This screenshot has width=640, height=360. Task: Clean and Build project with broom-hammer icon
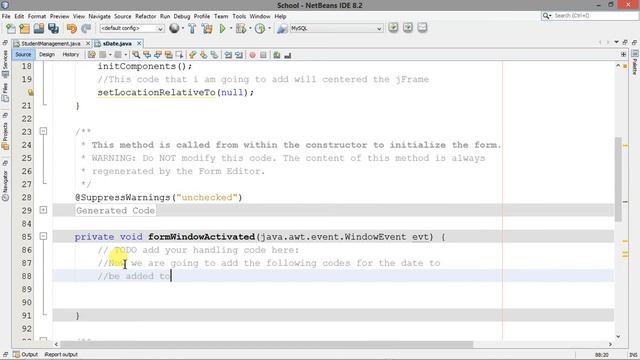pos(207,29)
